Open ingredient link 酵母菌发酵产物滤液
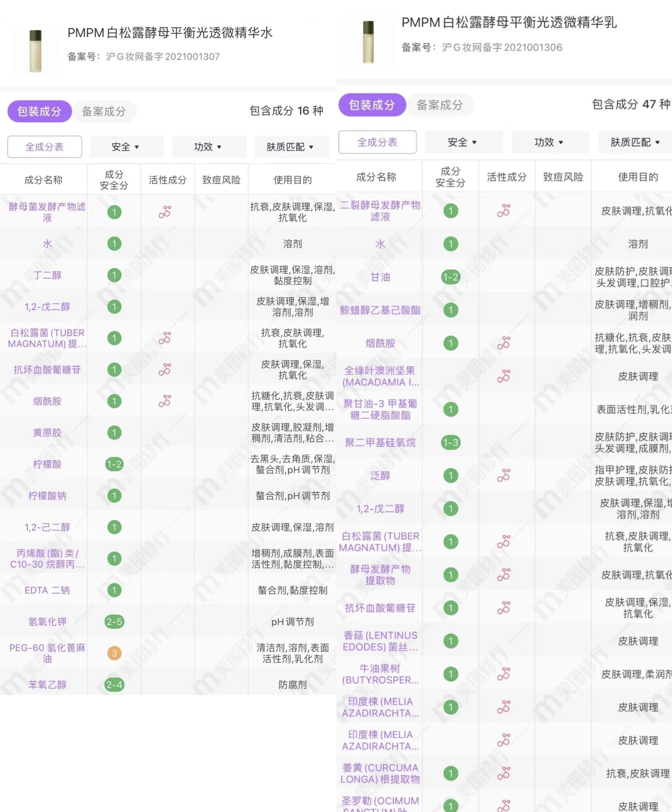The height and width of the screenshot is (812, 672). click(47, 212)
